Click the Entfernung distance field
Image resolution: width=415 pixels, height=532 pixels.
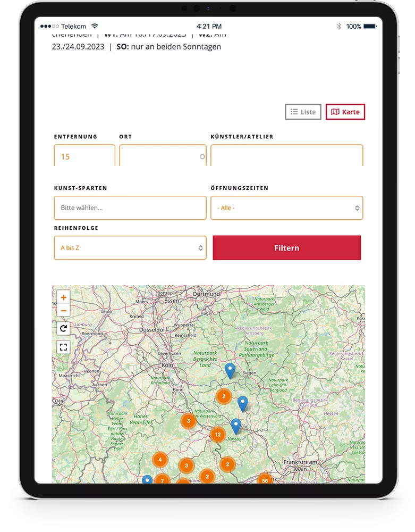84,156
